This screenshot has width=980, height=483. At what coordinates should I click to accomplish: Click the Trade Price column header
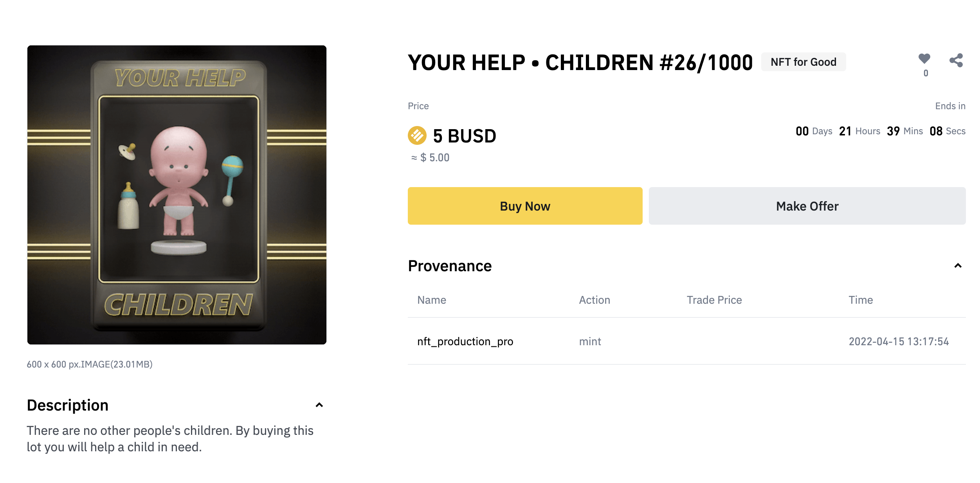714,300
